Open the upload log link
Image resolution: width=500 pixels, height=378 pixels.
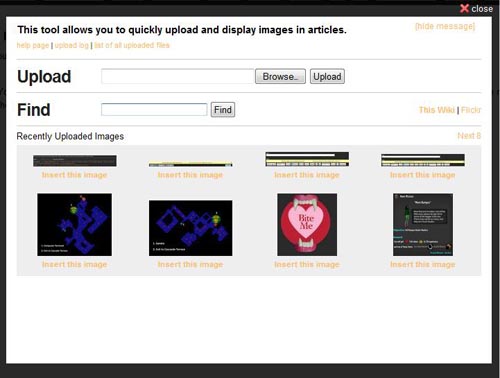pos(72,45)
